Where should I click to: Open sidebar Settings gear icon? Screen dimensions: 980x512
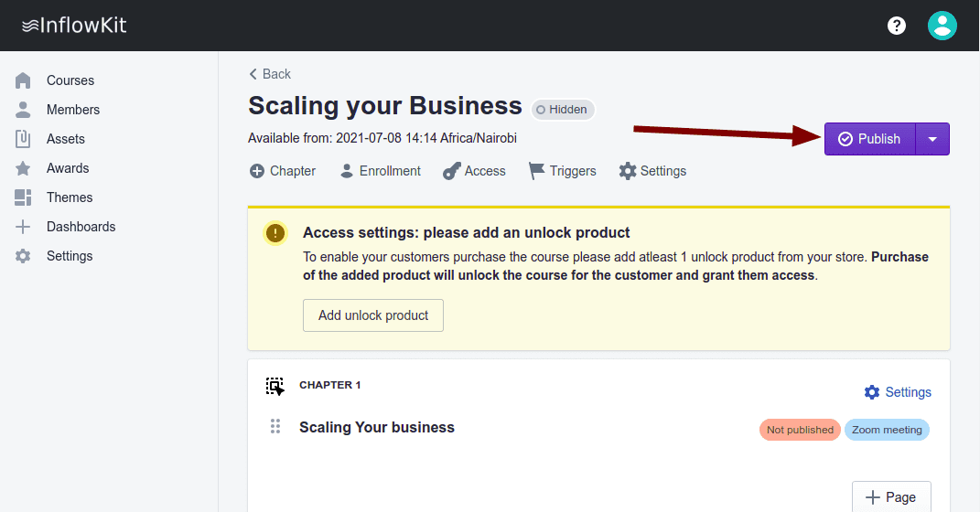(x=23, y=256)
